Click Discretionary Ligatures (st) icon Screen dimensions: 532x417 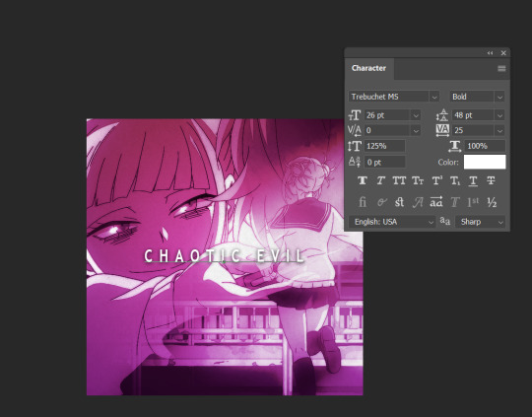pos(399,202)
